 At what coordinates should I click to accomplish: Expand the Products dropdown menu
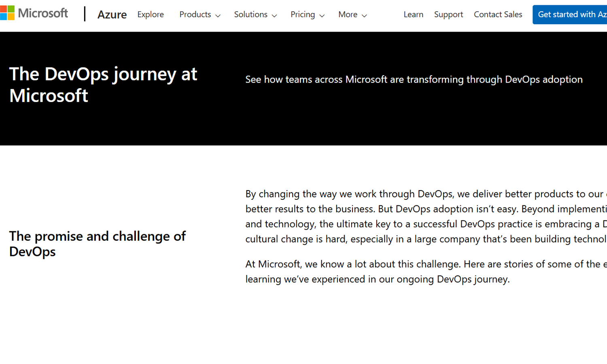195,15
